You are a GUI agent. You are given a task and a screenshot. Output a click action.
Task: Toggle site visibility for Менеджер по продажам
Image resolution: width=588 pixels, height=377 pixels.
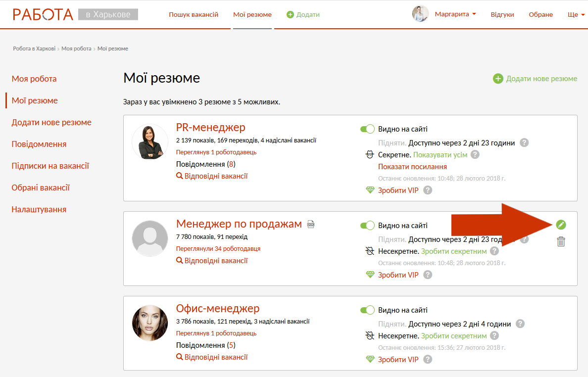(367, 226)
